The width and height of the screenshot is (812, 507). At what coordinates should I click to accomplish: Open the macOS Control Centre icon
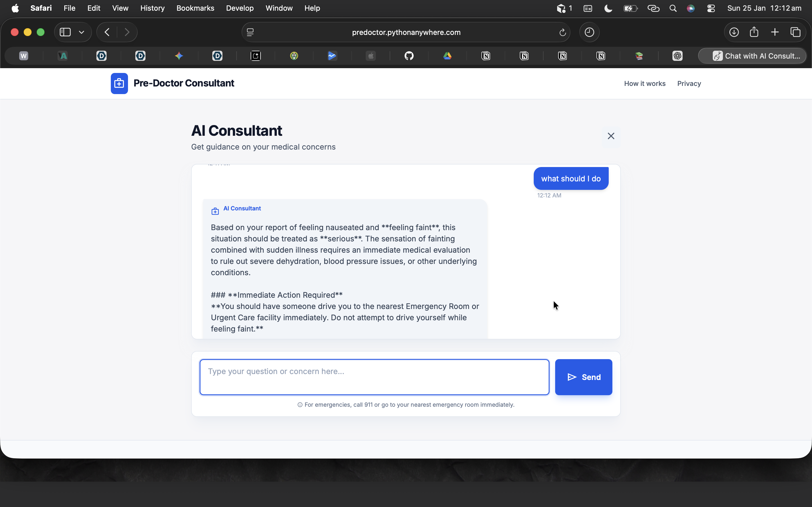tap(711, 8)
